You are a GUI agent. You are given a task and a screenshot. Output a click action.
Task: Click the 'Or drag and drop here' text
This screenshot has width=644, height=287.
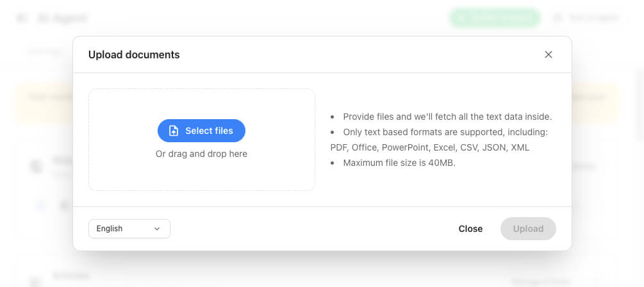pyautogui.click(x=201, y=154)
